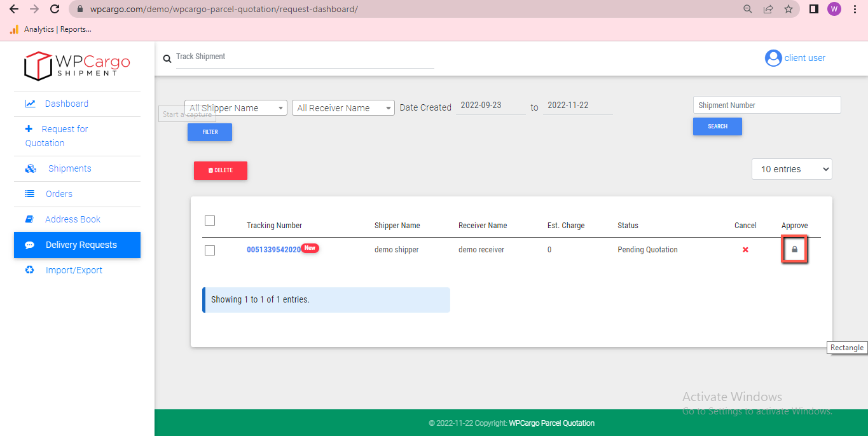Open the Analytics Reports bookmark
The width and height of the screenshot is (868, 436).
pyautogui.click(x=51, y=29)
